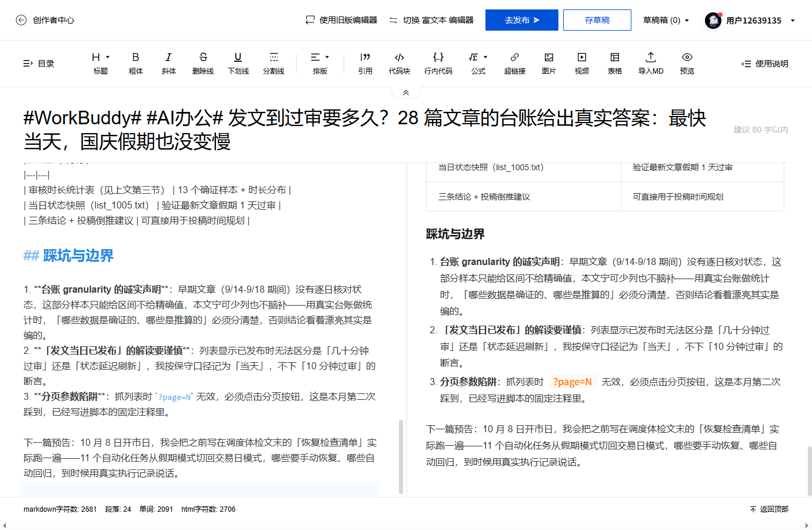The image size is (812, 530).
Task: Click the markdown editor vertical scrollbar
Action: pyautogui.click(x=401, y=456)
